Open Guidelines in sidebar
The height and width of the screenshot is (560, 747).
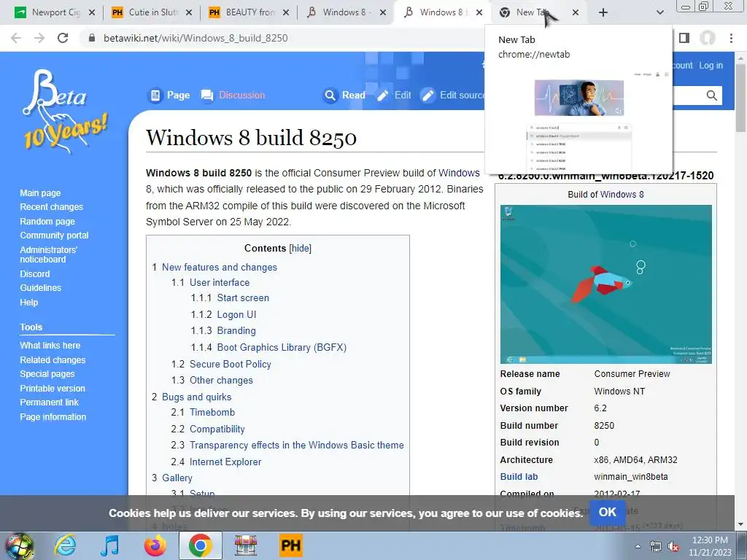[x=41, y=287]
